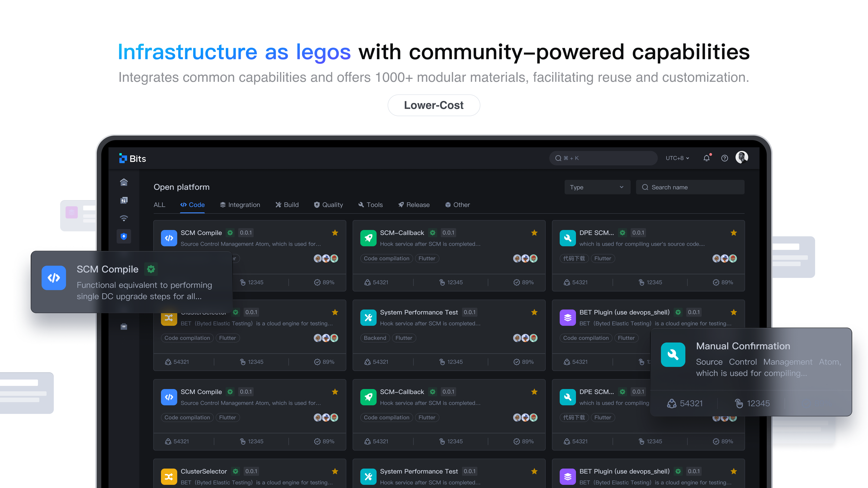
Task: Click the top-row SCM Compile code icon
Action: (x=169, y=238)
